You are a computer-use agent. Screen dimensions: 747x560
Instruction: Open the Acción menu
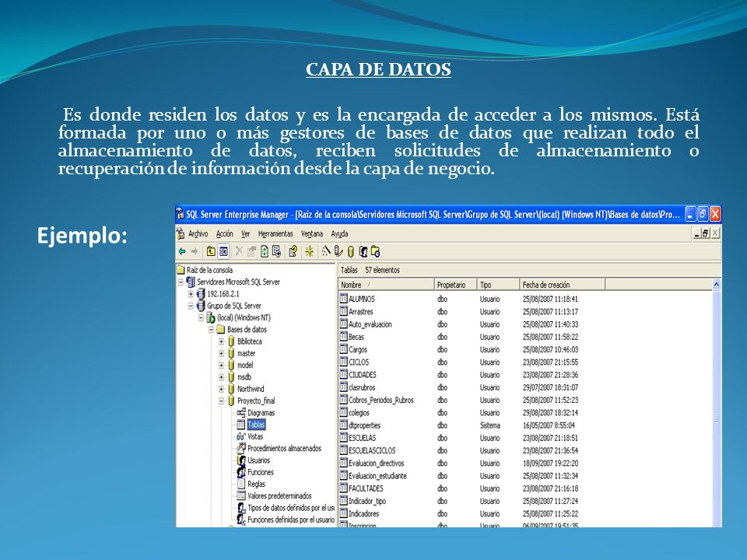[x=224, y=234]
